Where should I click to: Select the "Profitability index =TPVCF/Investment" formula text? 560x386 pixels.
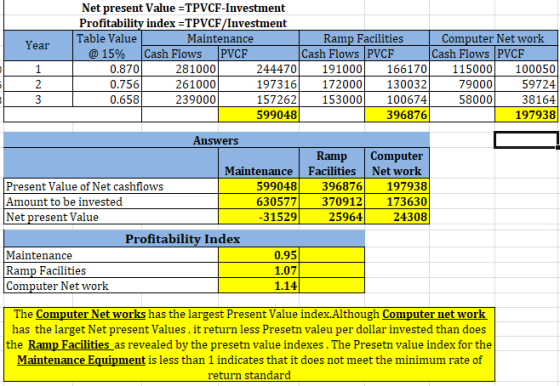pos(183,23)
